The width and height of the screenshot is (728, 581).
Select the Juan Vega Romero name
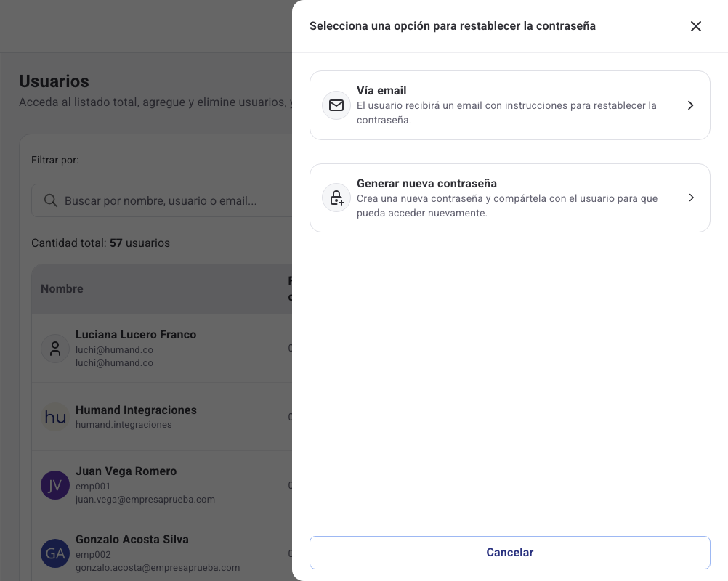[126, 471]
